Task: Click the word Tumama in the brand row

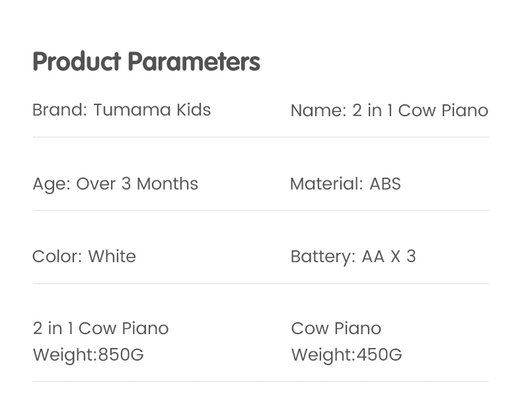Action: [132, 110]
